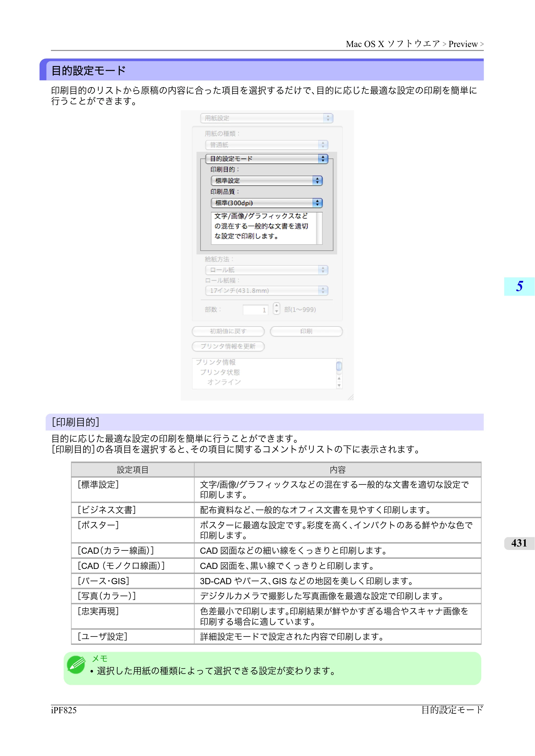Open the 目的設定モード mode dropdown

(x=267, y=159)
